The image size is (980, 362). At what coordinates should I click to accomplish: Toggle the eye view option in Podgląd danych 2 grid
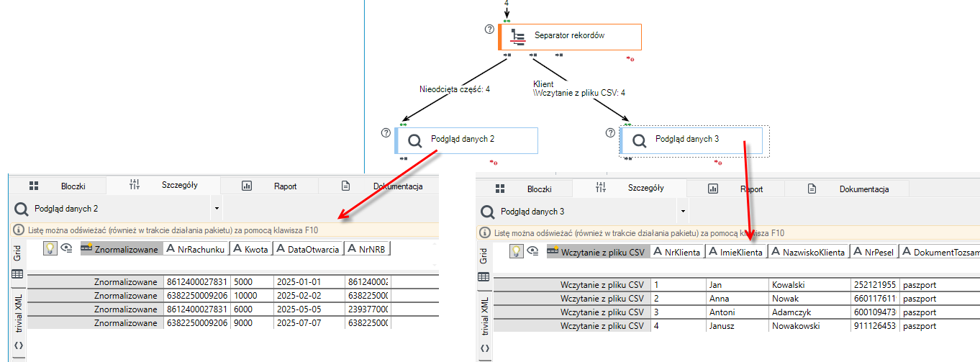[68, 249]
